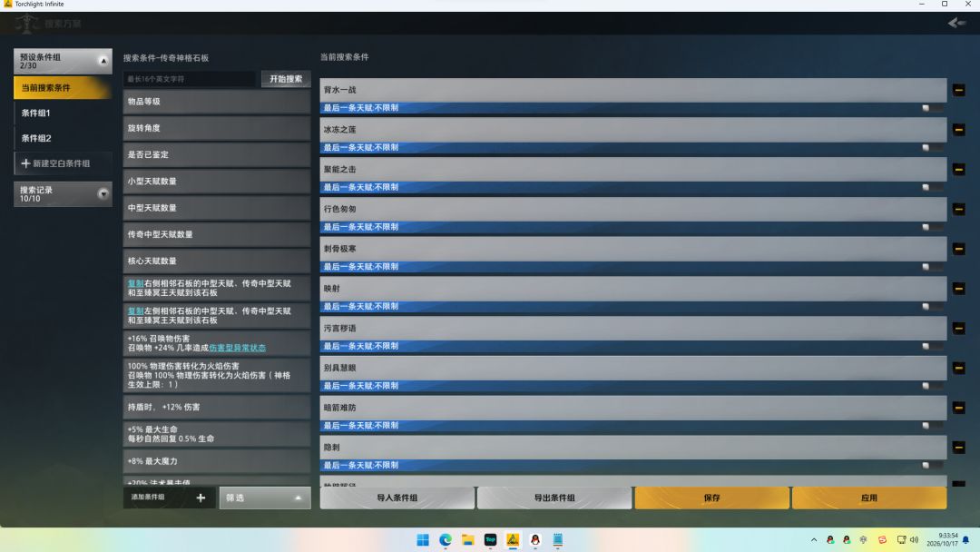Image resolution: width=980 pixels, height=552 pixels.
Task: Remove the 别具慧眼 condition with its minus icon
Action: [x=958, y=369]
